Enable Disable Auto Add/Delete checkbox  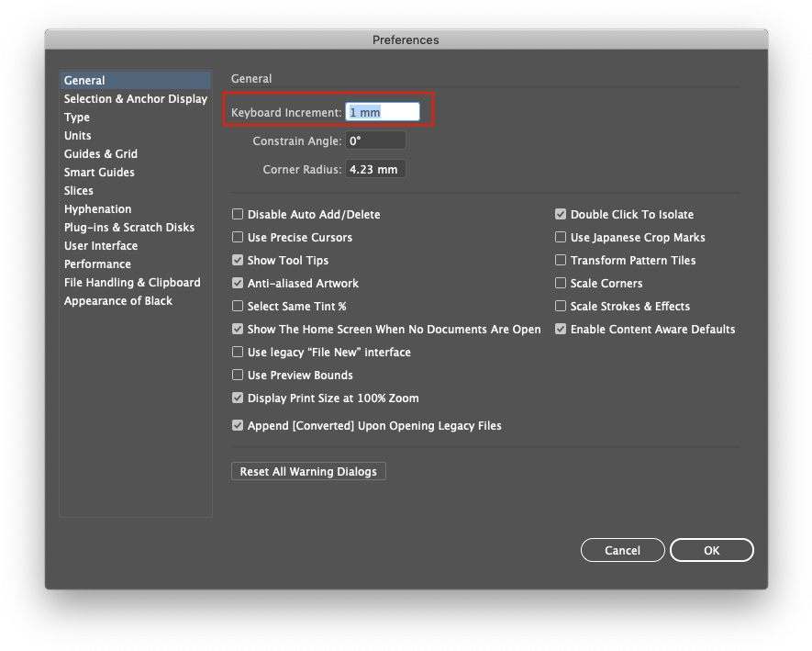coord(238,214)
